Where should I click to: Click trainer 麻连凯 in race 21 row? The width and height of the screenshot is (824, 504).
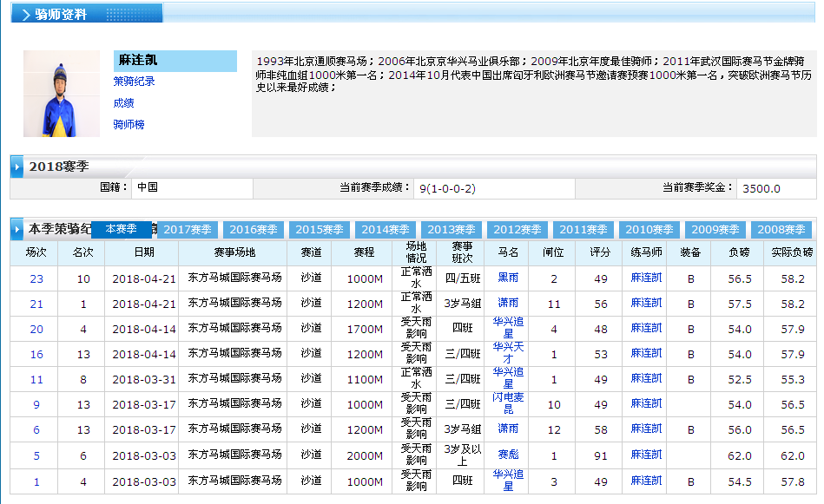(646, 303)
